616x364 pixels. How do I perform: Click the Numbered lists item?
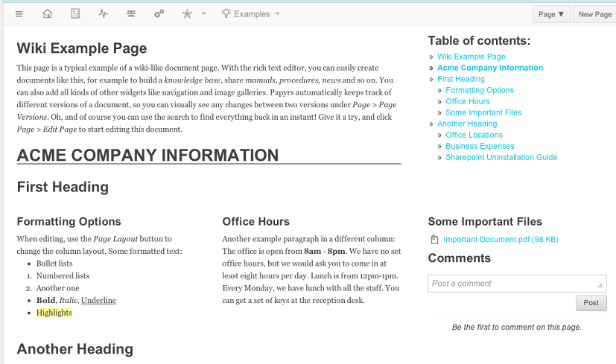click(63, 275)
